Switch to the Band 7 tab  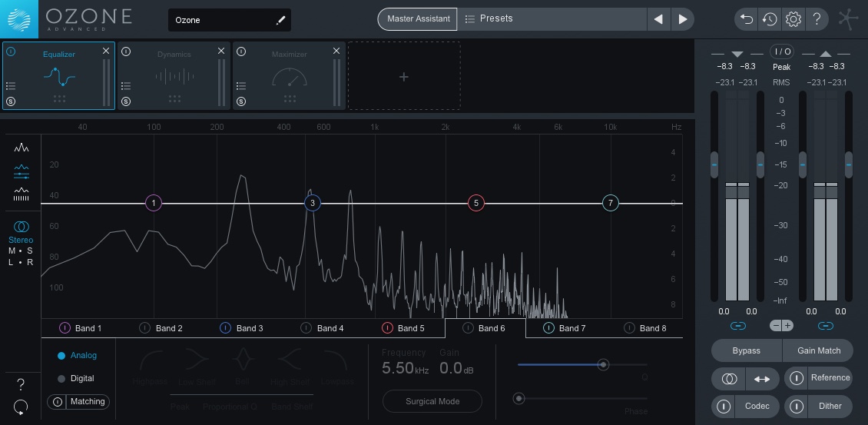click(x=566, y=328)
